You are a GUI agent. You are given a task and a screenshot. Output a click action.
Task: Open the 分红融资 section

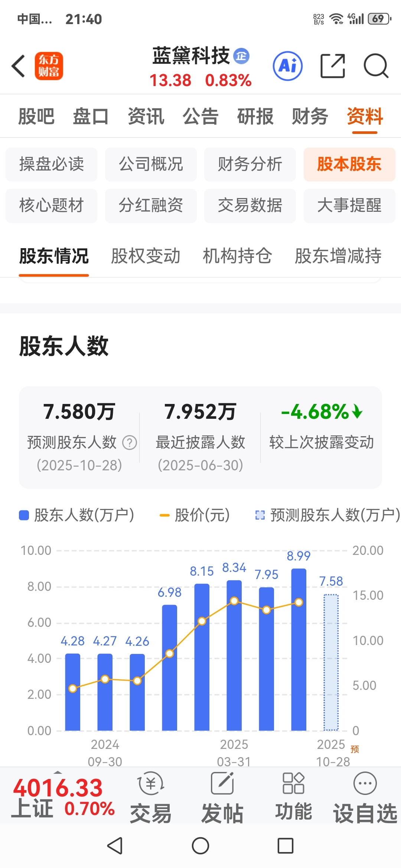pyautogui.click(x=151, y=206)
